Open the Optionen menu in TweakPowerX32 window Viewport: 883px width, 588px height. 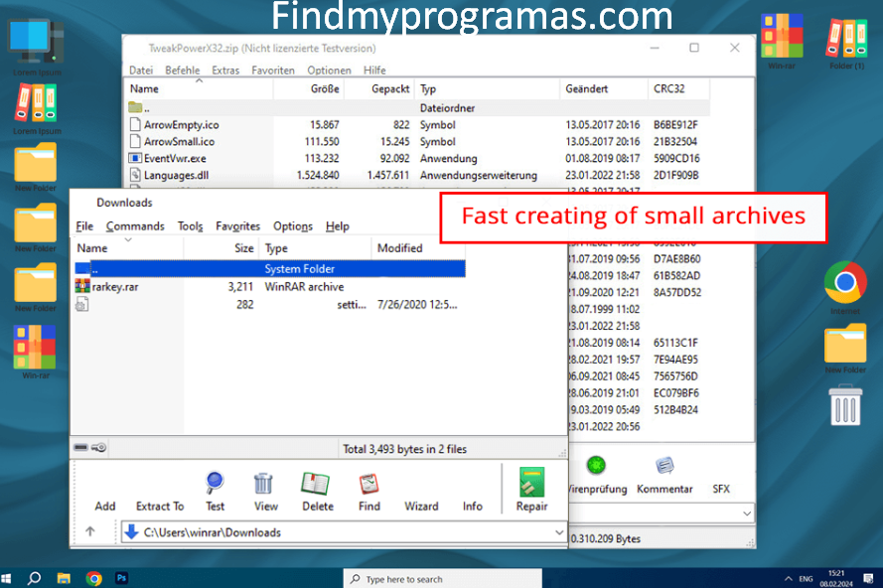coord(328,70)
